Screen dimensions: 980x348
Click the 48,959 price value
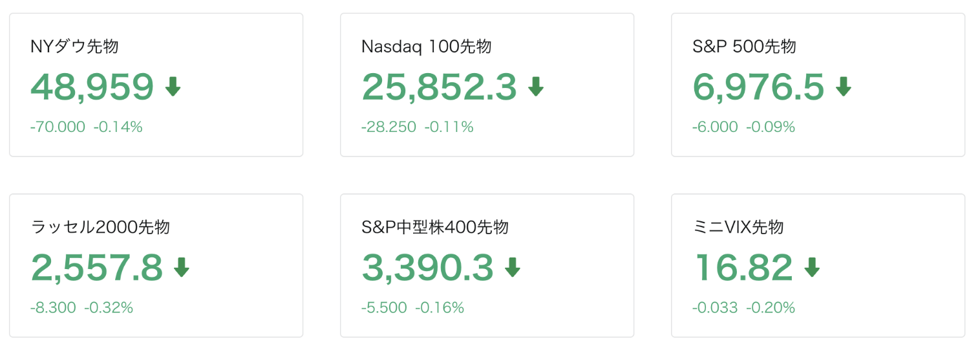(92, 87)
